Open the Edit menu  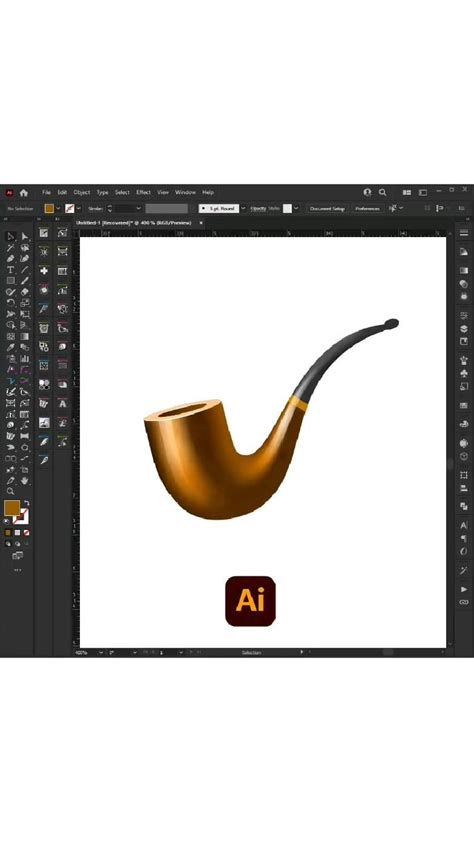click(62, 192)
